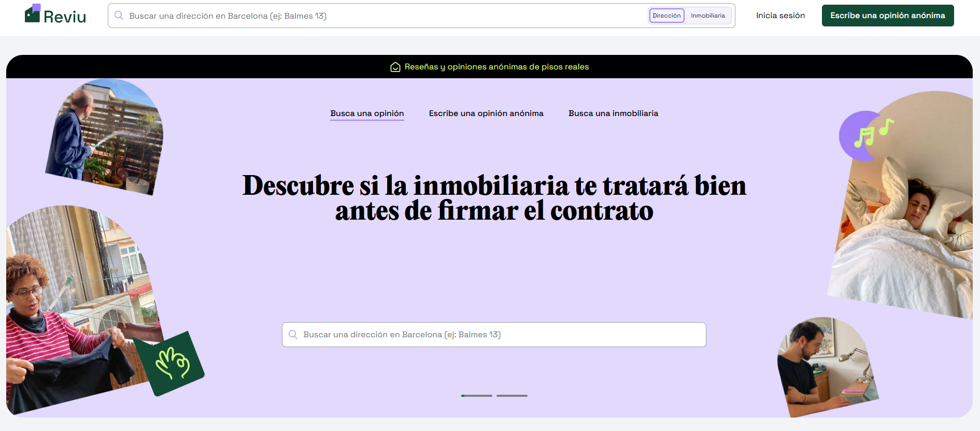Select the Dirección search toggle

coord(666,16)
